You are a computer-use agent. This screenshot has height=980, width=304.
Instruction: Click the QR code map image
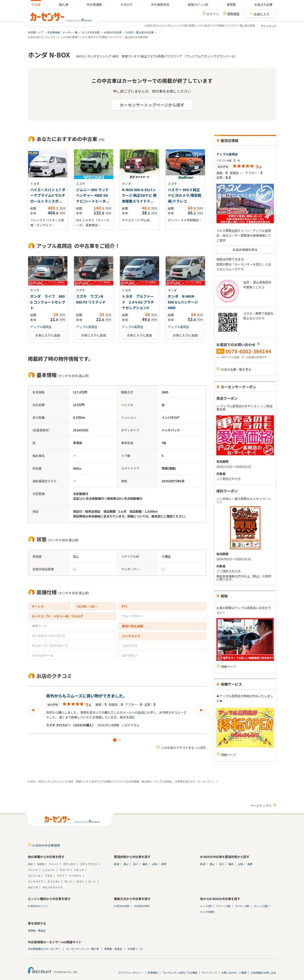tap(227, 322)
